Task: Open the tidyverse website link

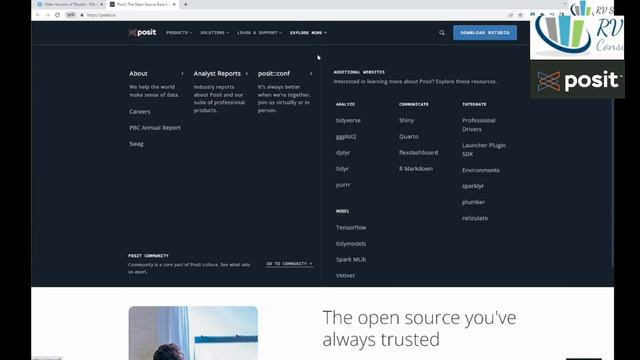Action: [348, 120]
